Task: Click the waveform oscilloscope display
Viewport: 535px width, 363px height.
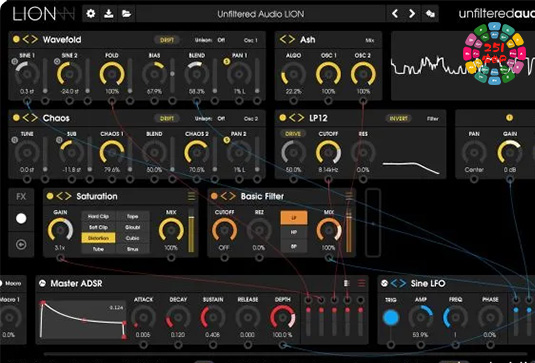Action: pos(463,66)
